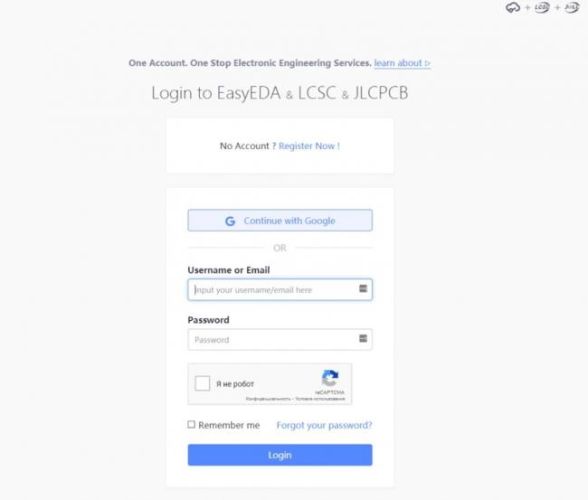The width and height of the screenshot is (588, 500).
Task: Focus the Password input field
Action: 280,339
